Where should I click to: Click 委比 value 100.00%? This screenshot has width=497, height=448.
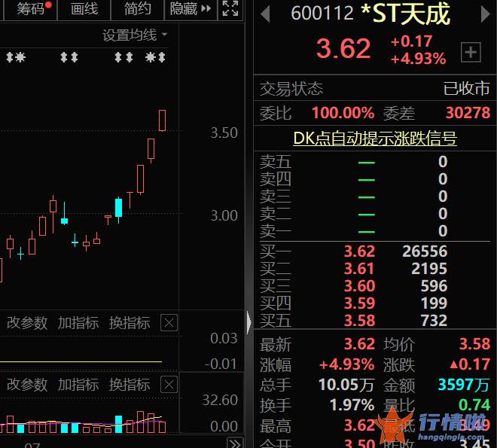pos(343,113)
